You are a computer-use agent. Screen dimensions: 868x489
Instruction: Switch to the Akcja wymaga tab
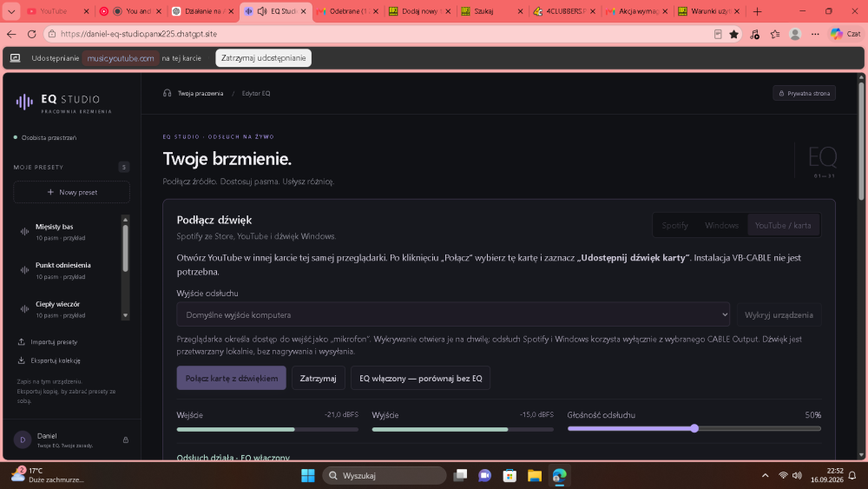point(637,11)
